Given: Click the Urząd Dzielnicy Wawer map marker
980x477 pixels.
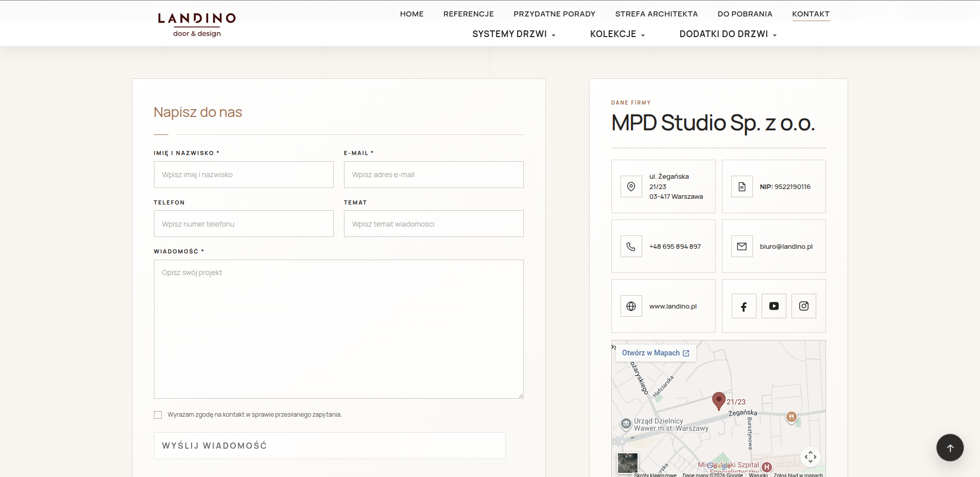Looking at the screenshot, I should tap(626, 424).
